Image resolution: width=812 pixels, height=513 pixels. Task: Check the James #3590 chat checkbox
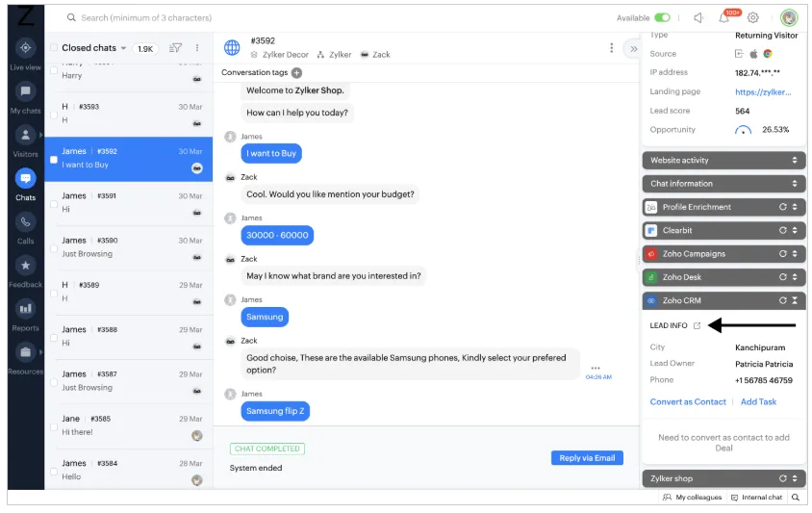coord(54,248)
